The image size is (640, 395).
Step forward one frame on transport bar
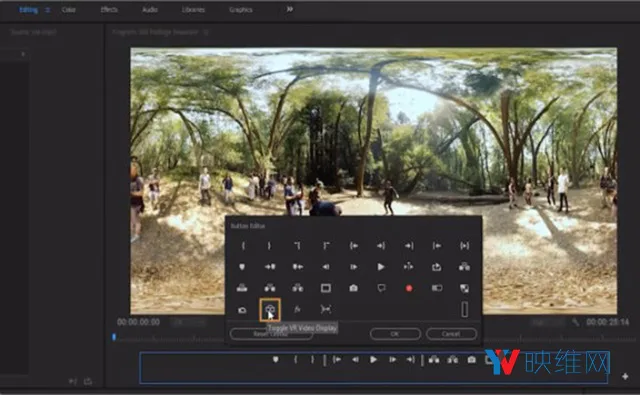(x=392, y=359)
